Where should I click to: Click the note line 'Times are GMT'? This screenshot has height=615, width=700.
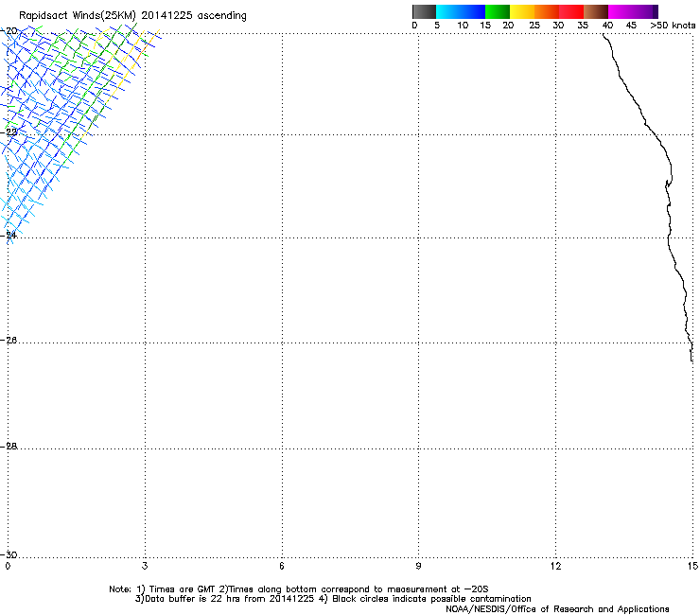tap(183, 589)
